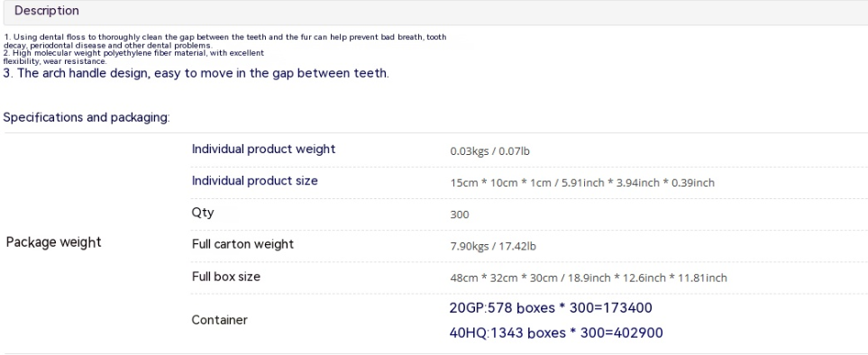Select the Description tab header
The width and height of the screenshot is (868, 355).
click(x=47, y=11)
